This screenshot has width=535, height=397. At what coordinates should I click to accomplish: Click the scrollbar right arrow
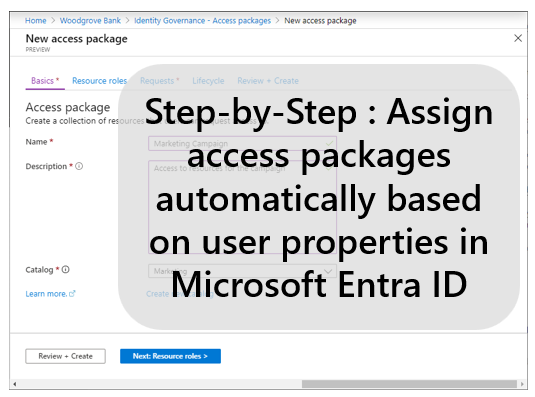(522, 384)
